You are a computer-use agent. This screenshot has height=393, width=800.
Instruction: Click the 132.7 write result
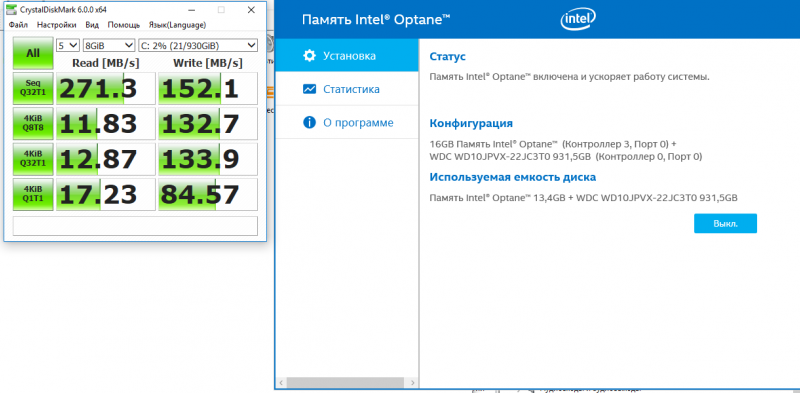[x=208, y=124]
